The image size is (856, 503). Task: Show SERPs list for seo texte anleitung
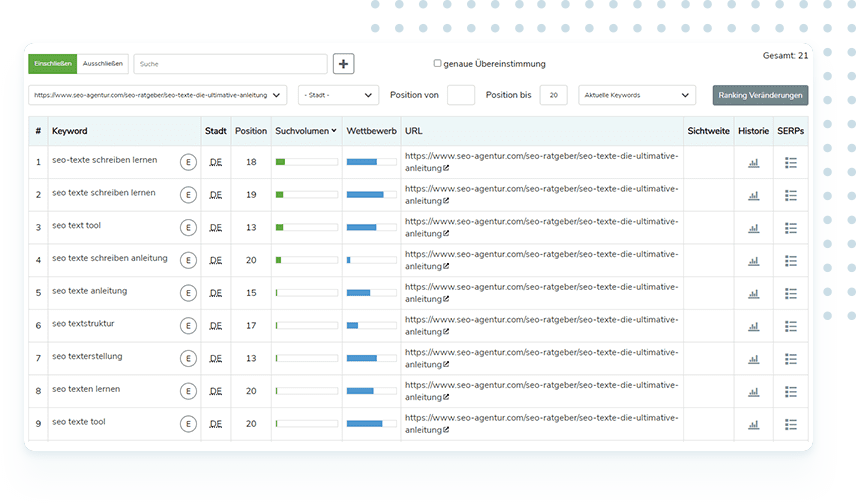click(x=790, y=294)
